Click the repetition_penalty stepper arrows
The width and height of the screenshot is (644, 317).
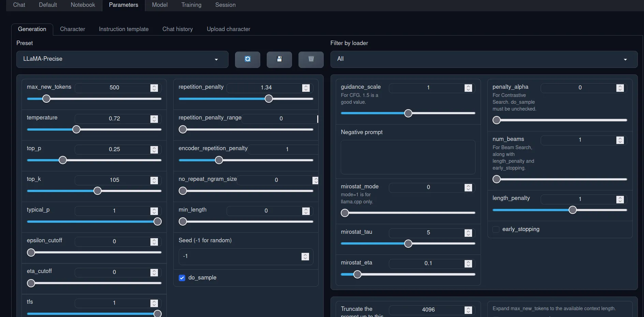click(306, 88)
